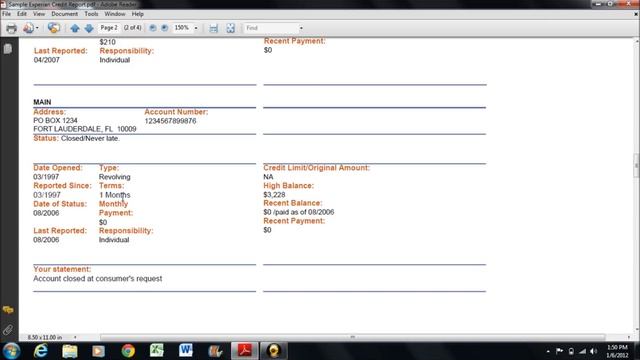The height and width of the screenshot is (360, 640).
Task: Open the Help menu
Action: pyautogui.click(x=138, y=14)
